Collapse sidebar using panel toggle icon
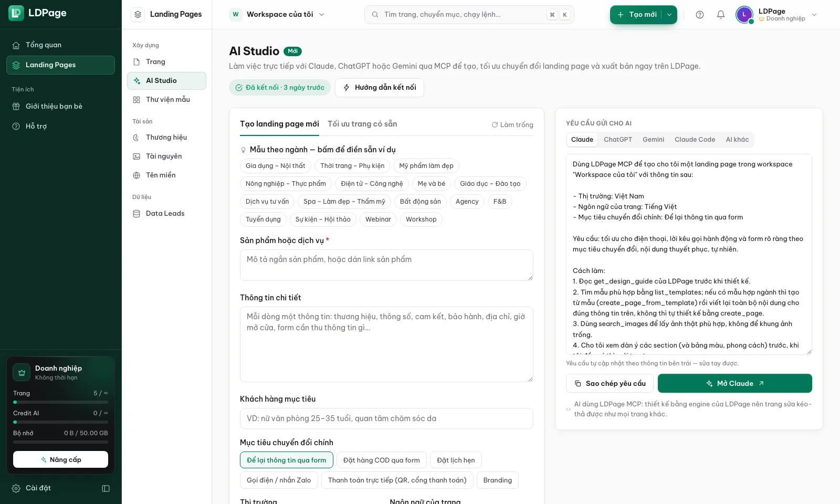 click(106, 488)
